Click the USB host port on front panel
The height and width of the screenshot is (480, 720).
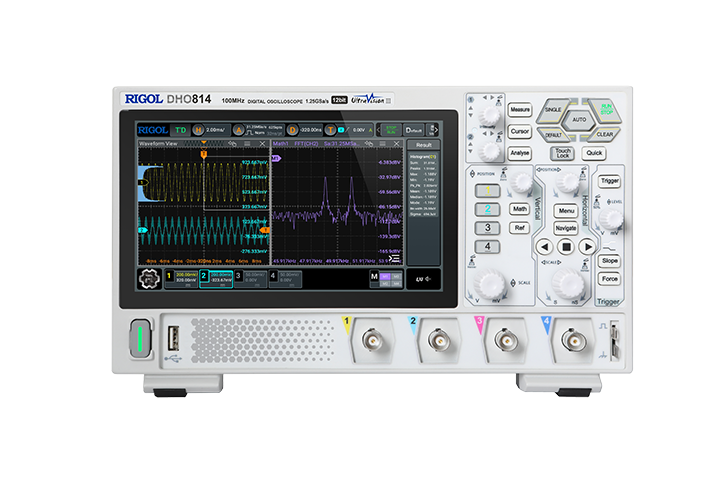pos(173,339)
